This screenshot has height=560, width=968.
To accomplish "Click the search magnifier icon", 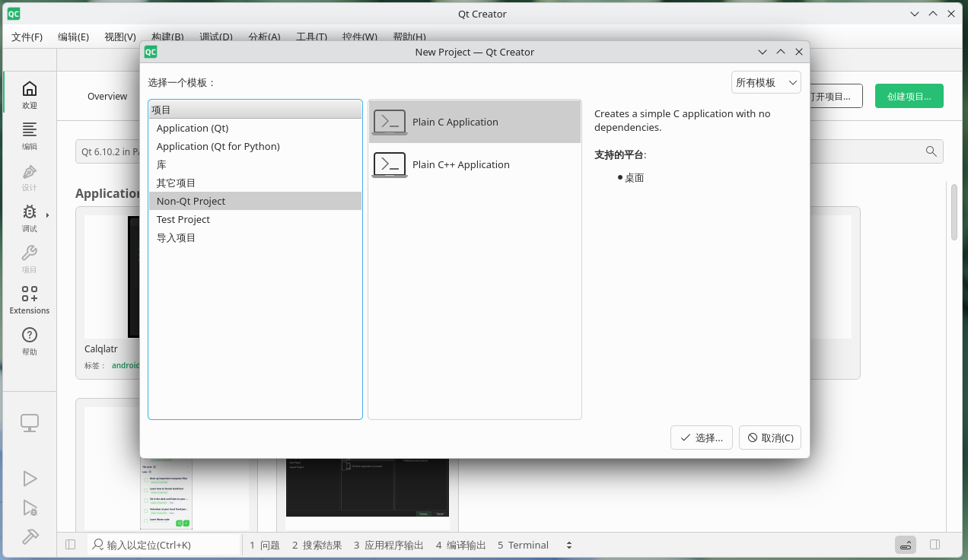I will coord(931,151).
